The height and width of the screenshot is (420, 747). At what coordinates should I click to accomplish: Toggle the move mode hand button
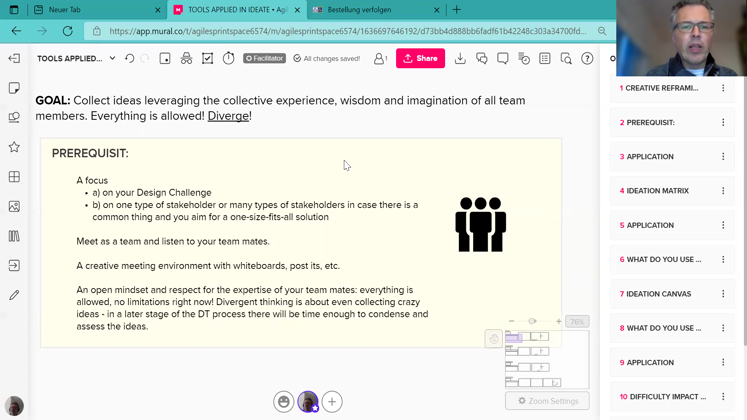click(494, 339)
